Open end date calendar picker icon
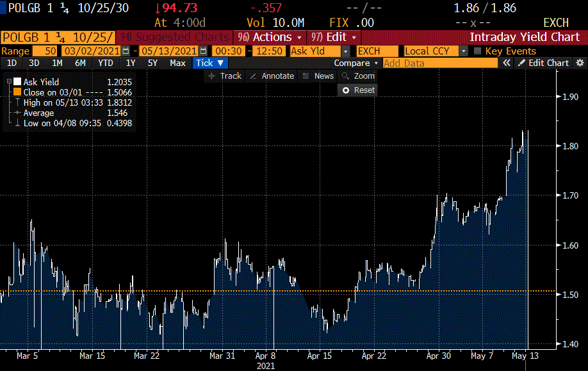The width and height of the screenshot is (588, 371). (x=204, y=51)
